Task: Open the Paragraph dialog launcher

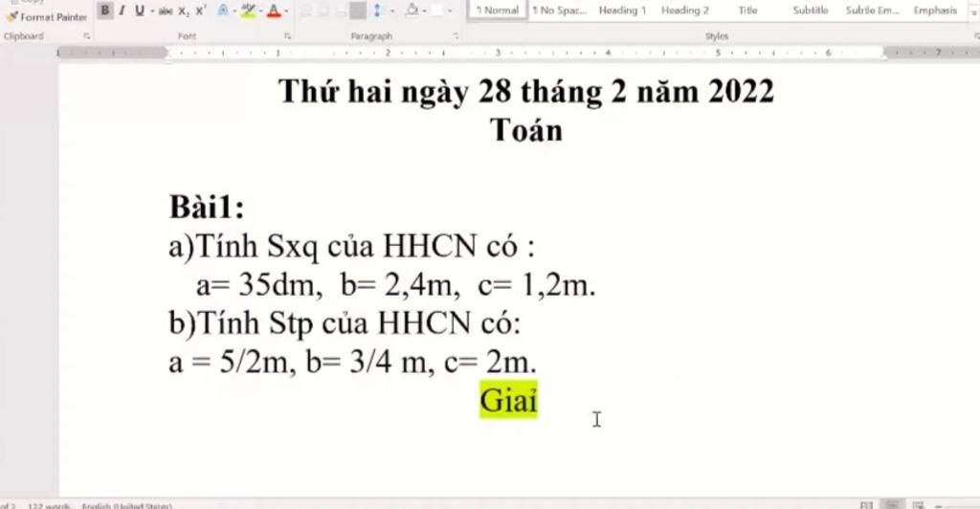Action: [x=456, y=36]
